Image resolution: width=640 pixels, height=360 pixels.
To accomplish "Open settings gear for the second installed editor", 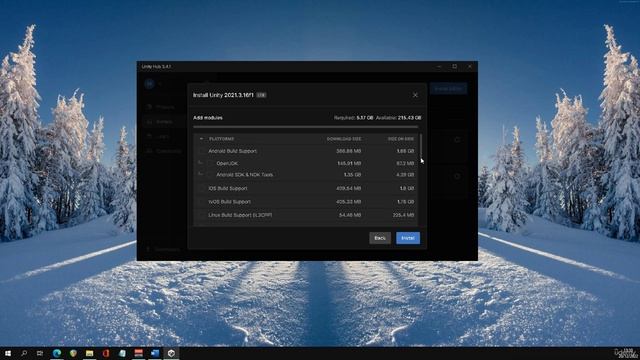I will [x=457, y=176].
